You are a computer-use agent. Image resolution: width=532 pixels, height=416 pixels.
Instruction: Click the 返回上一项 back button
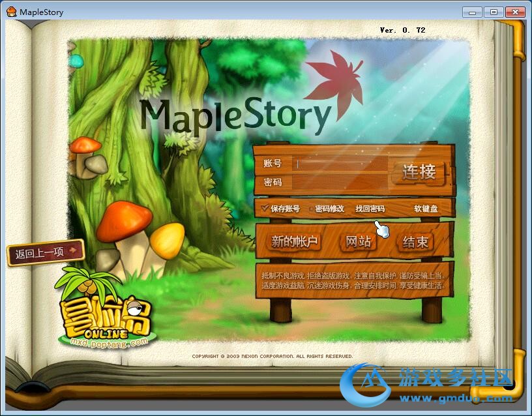click(x=46, y=252)
